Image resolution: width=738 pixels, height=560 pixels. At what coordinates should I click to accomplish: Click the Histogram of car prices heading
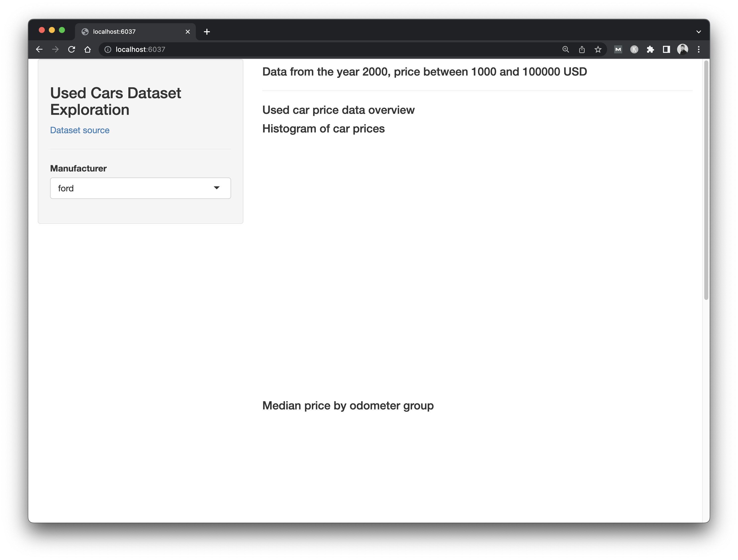click(x=323, y=129)
